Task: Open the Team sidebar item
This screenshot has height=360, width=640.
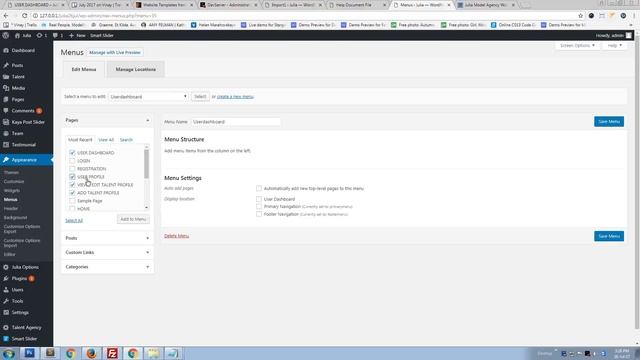Action: (17, 133)
